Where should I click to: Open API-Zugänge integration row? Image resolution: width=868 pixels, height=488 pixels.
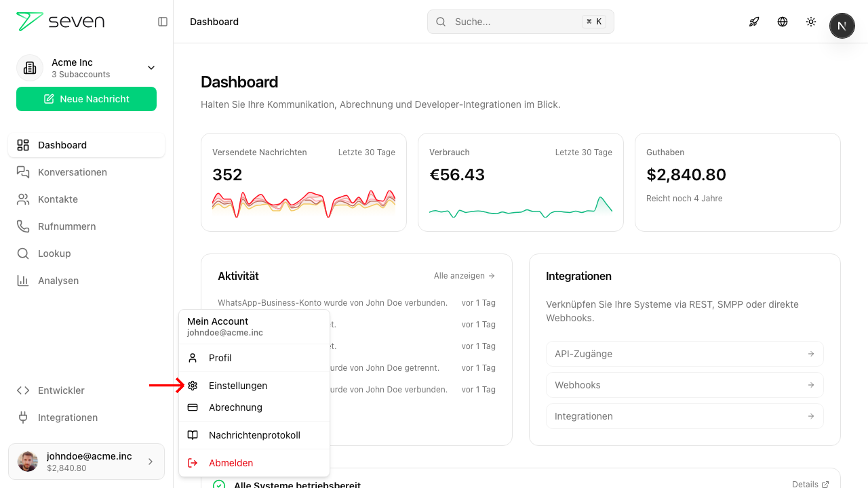tap(684, 354)
